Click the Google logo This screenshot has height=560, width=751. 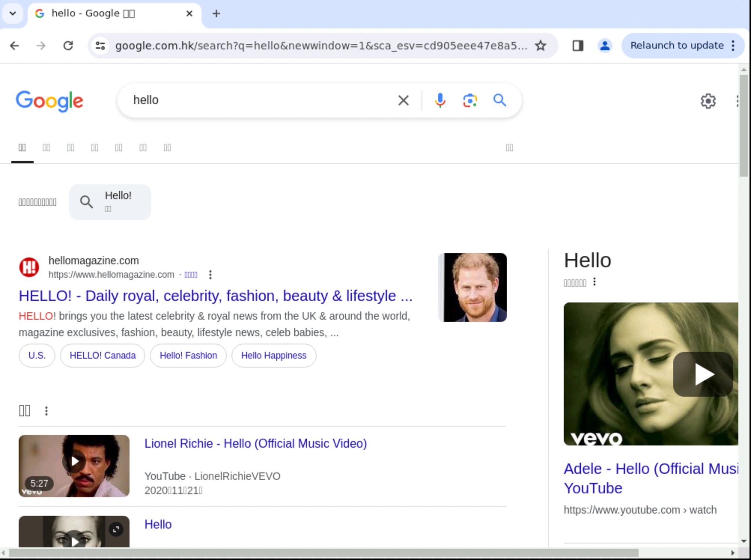pos(50,100)
